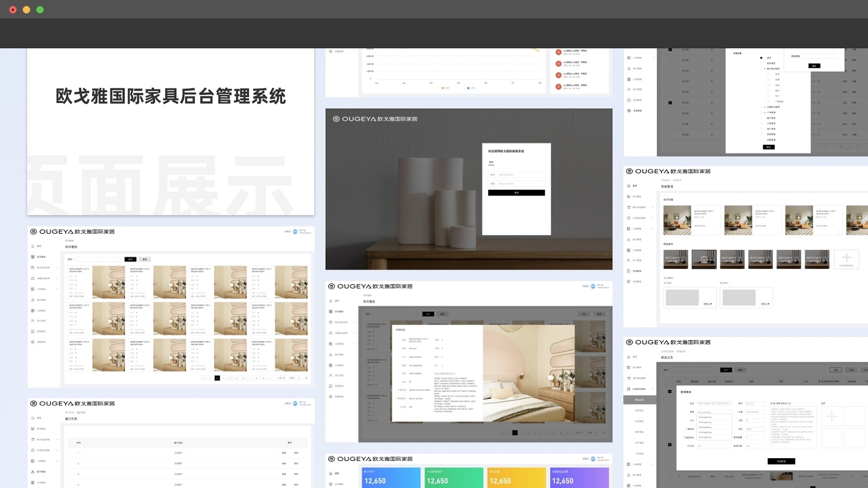Click the grid-squares sidebar icon in the product-grid inventory mockup
Viewport: 868px width, 488px height.
click(x=33, y=311)
